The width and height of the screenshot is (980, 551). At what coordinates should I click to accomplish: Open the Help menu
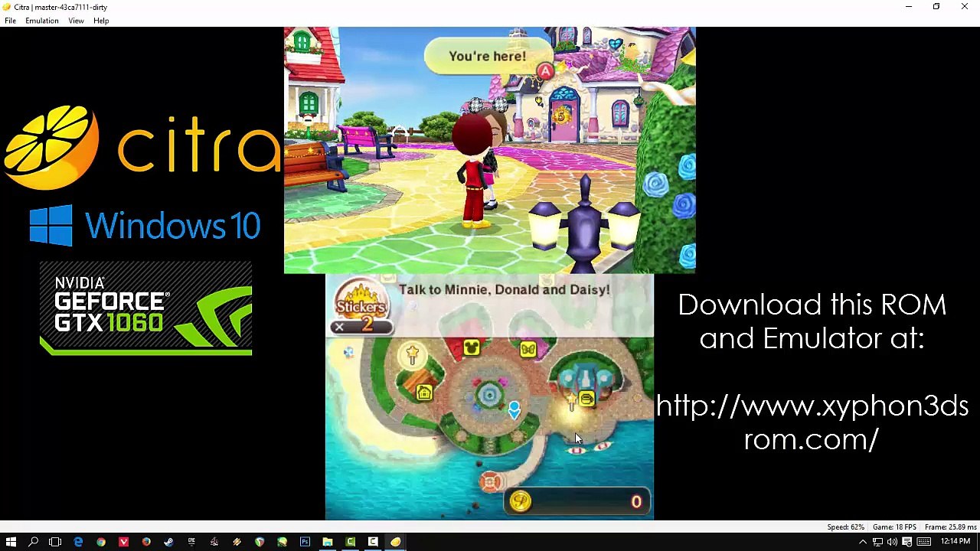[x=101, y=21]
